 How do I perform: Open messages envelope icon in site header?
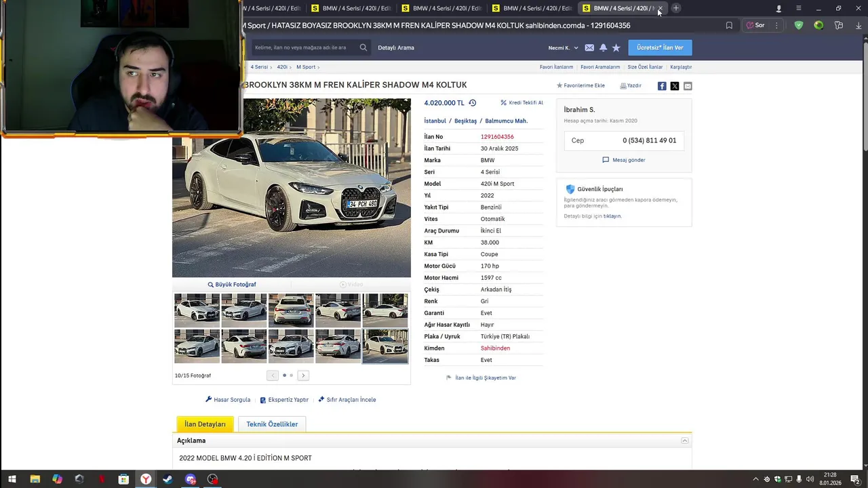click(x=589, y=47)
